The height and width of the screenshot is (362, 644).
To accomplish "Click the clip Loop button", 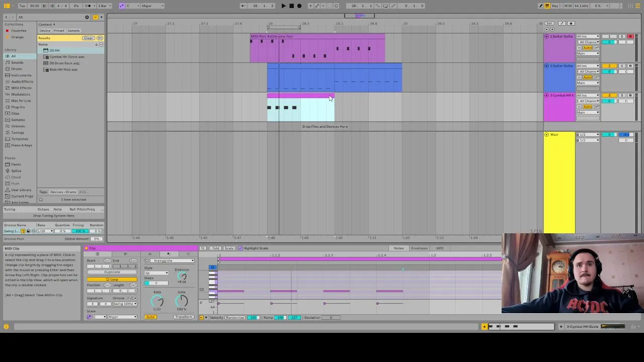I will point(112,280).
